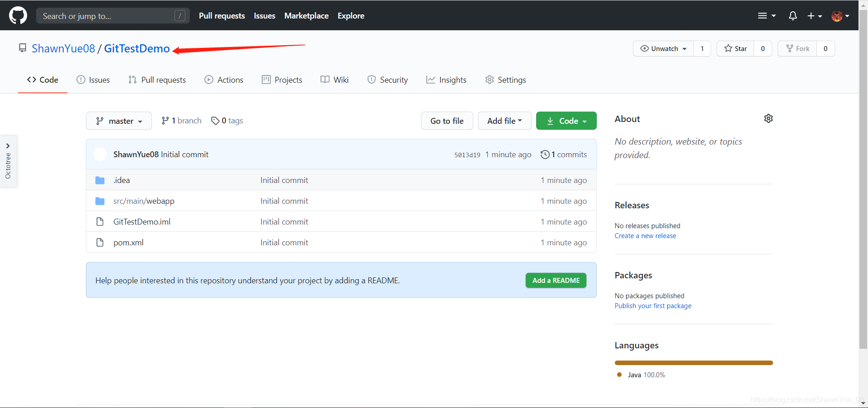Go to GitHub home via the Octocat logo
This screenshot has height=408, width=868.
pyautogui.click(x=18, y=15)
